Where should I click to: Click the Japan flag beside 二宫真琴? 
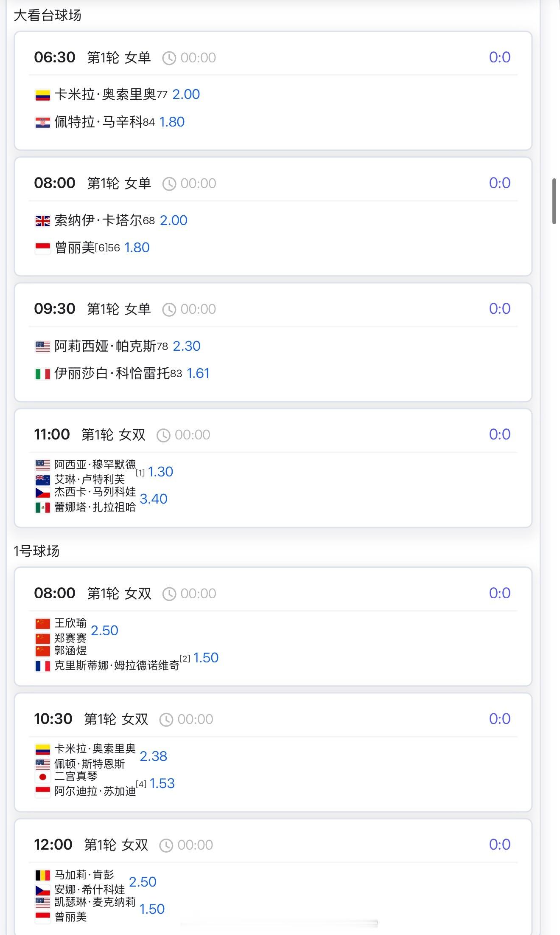pos(42,777)
